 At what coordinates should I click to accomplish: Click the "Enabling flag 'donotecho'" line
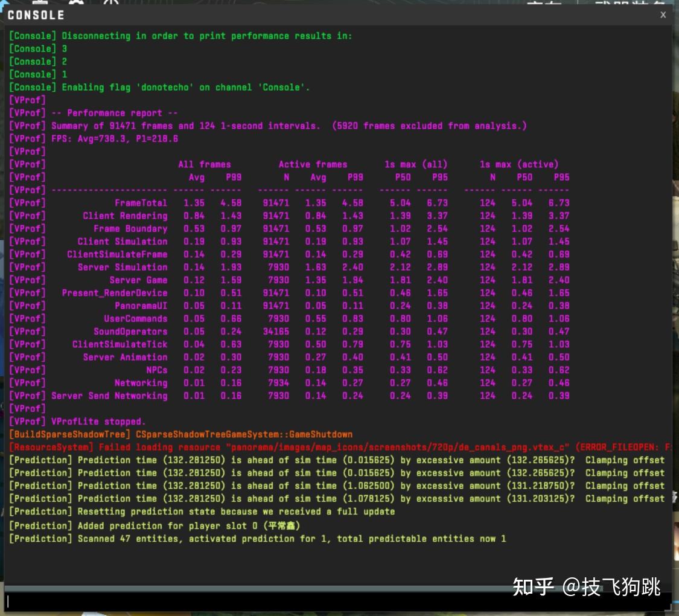tap(159, 87)
